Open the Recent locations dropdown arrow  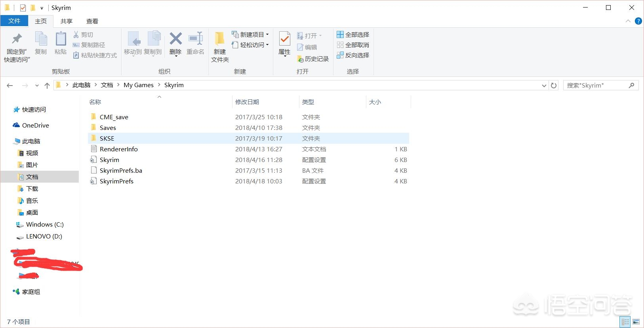pos(37,86)
